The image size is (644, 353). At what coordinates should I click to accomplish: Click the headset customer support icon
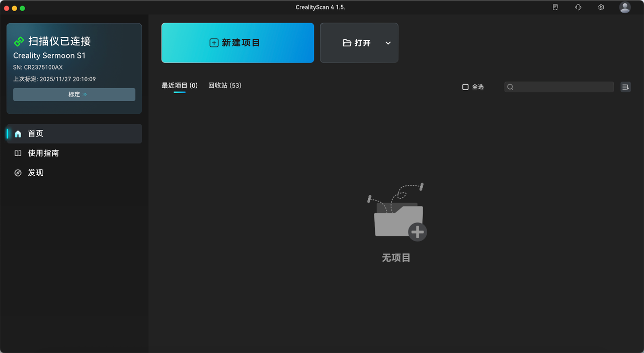point(578,8)
